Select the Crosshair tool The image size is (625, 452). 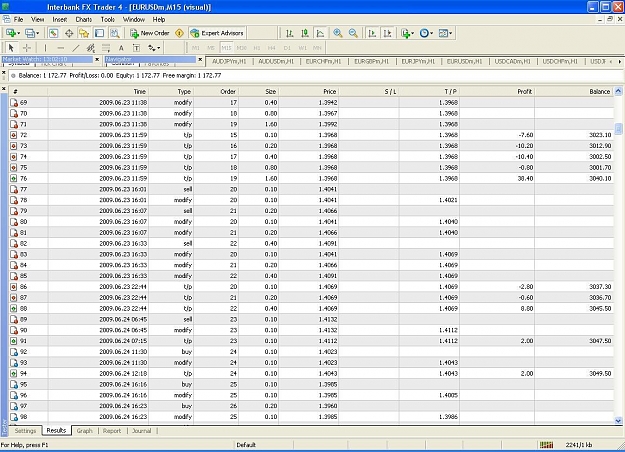click(27, 48)
